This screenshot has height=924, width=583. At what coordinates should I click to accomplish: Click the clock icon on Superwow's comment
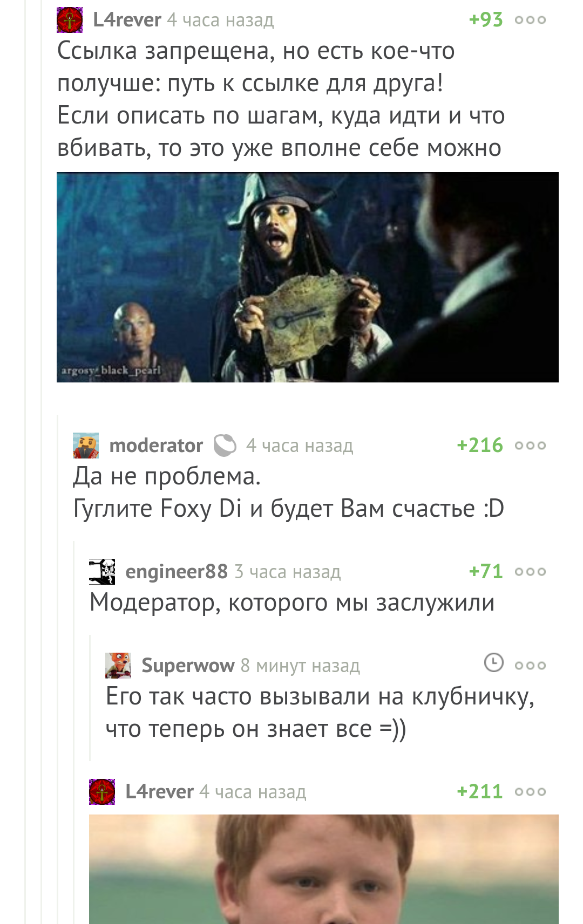[x=493, y=662]
